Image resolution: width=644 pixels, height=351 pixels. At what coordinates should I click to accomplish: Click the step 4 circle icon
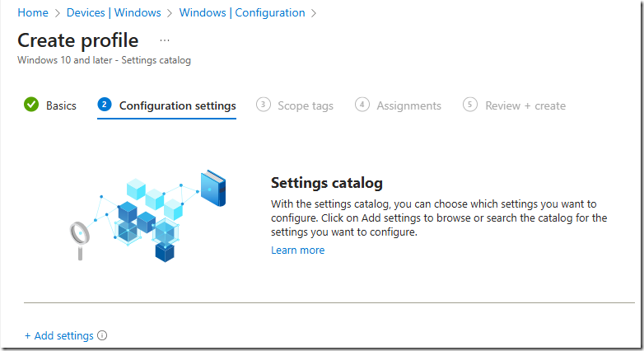362,105
